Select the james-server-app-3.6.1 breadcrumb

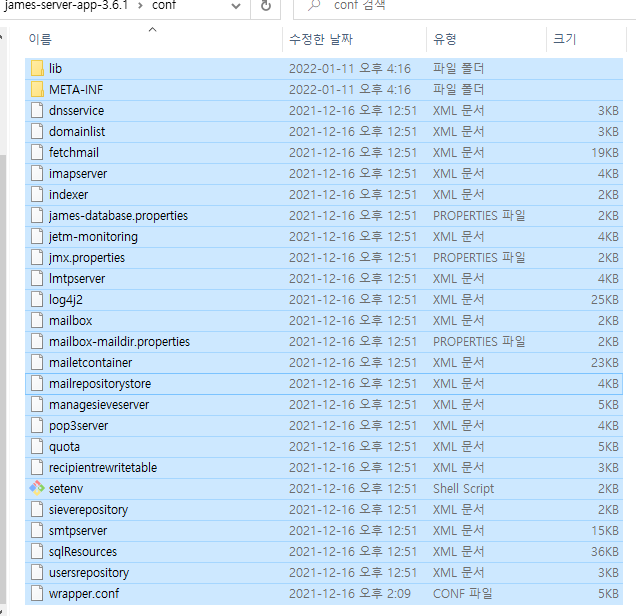pos(66,5)
